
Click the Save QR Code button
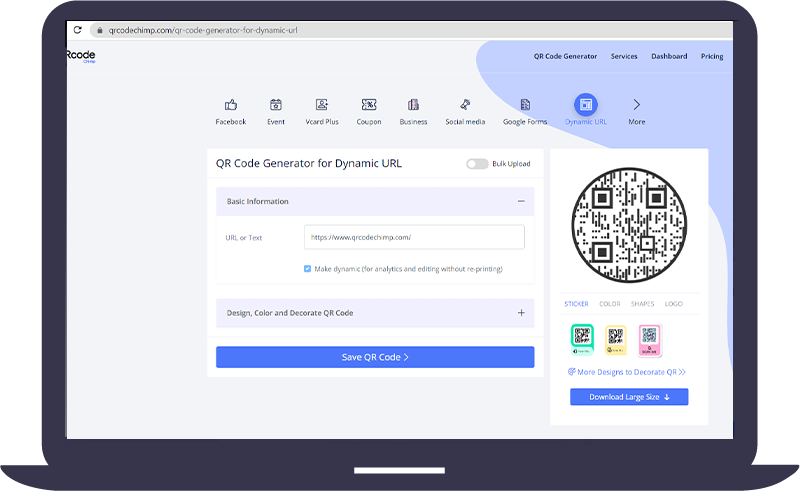point(375,357)
